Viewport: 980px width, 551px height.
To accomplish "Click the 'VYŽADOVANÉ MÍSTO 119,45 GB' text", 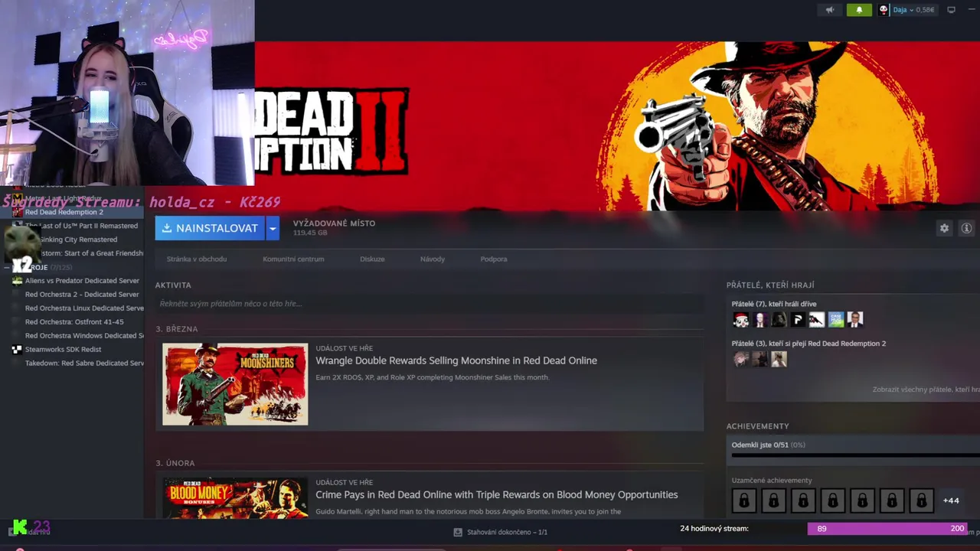I will 334,228.
